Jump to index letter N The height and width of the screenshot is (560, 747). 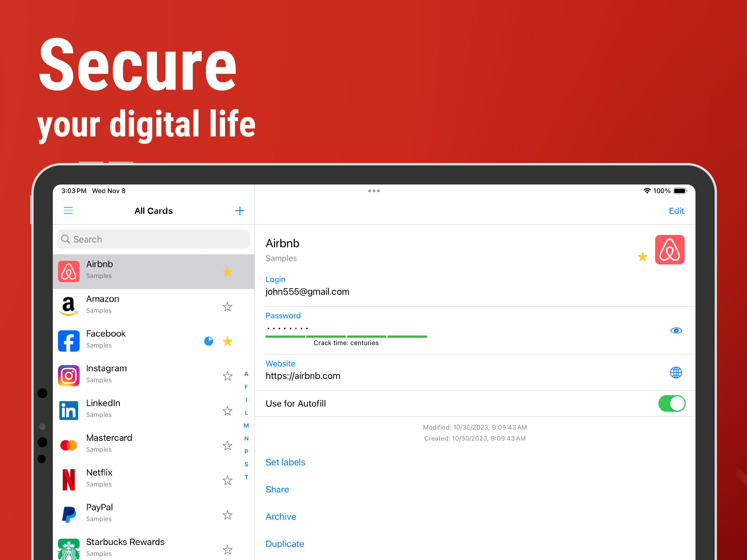pos(246,438)
